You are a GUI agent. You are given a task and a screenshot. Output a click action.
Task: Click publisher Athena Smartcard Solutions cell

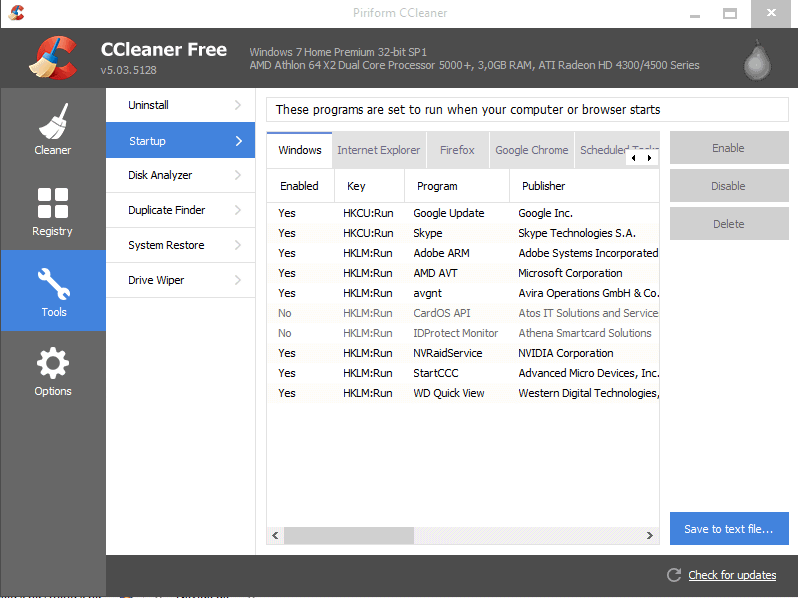tap(585, 333)
